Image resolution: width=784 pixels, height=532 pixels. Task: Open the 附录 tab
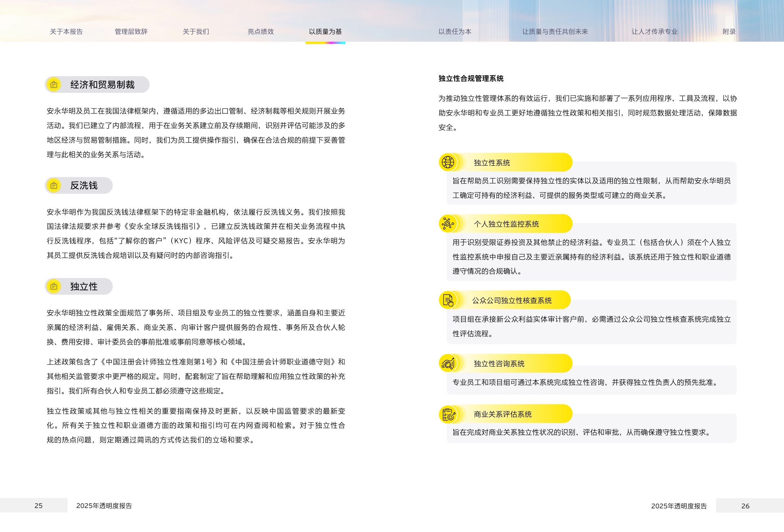click(729, 32)
